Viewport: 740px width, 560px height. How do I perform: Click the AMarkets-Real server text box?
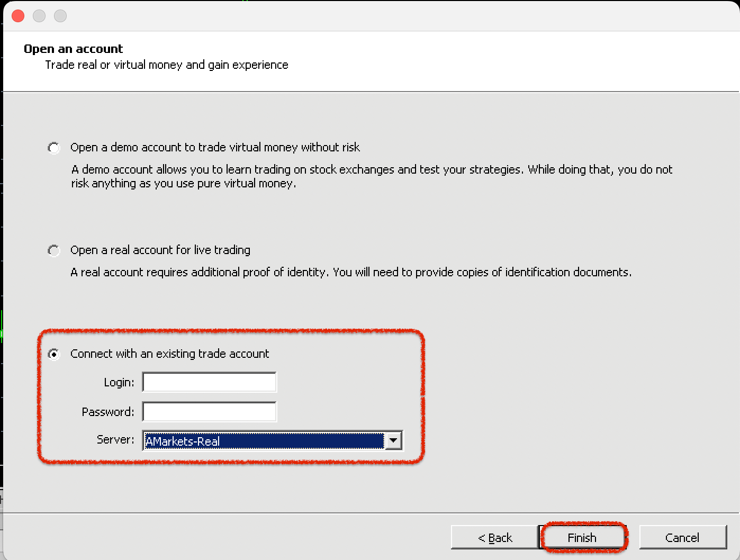264,441
